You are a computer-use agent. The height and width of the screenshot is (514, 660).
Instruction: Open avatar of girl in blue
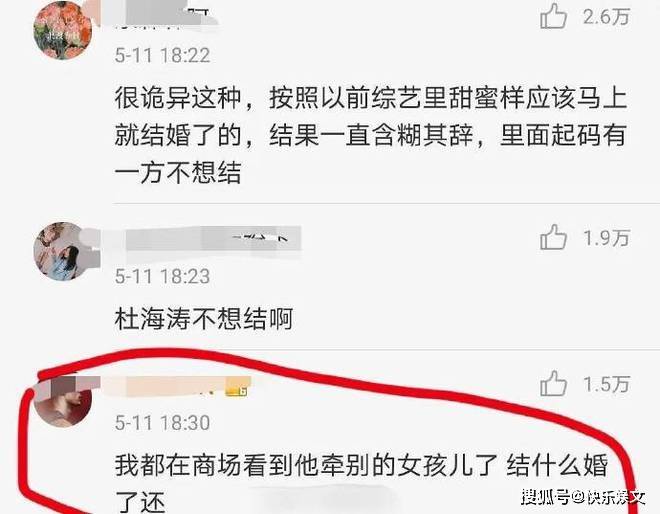pos(63,251)
